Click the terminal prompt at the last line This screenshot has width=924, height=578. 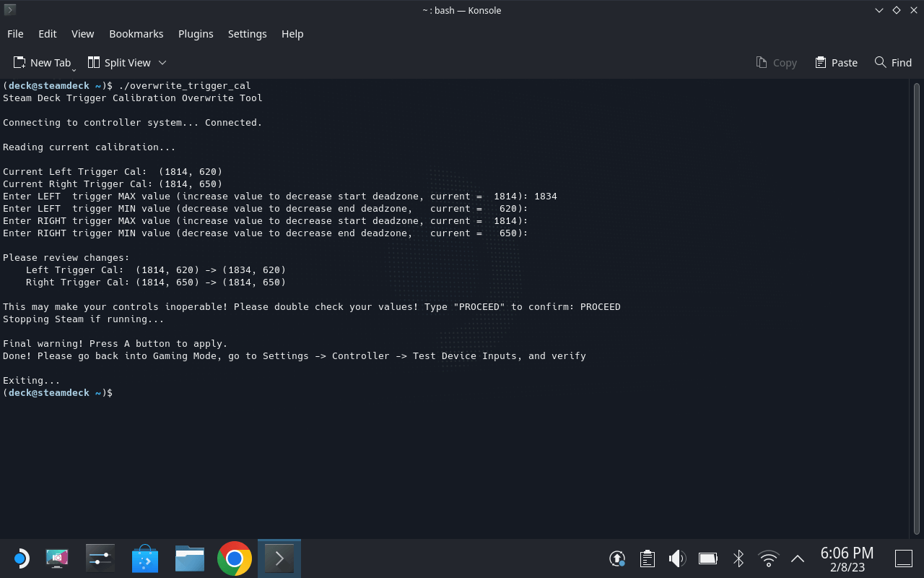click(58, 393)
